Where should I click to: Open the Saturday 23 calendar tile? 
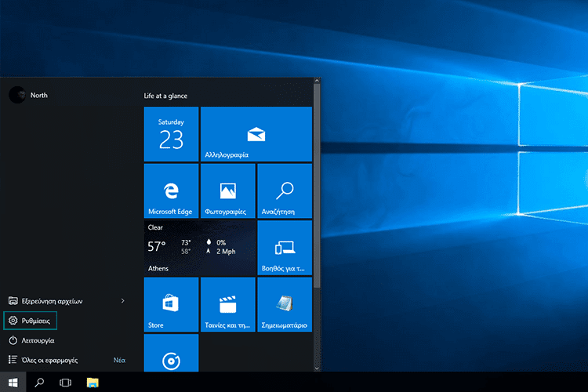(x=171, y=134)
